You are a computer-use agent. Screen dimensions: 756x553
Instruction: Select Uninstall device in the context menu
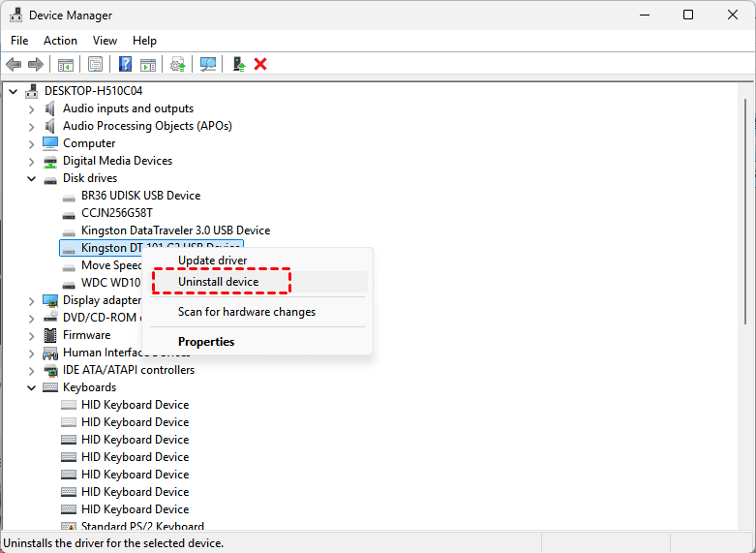[231, 282]
